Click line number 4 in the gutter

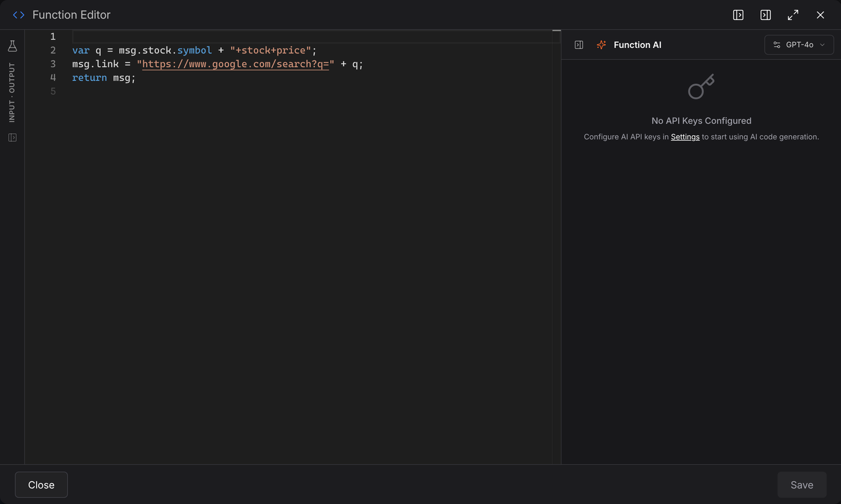coord(53,78)
